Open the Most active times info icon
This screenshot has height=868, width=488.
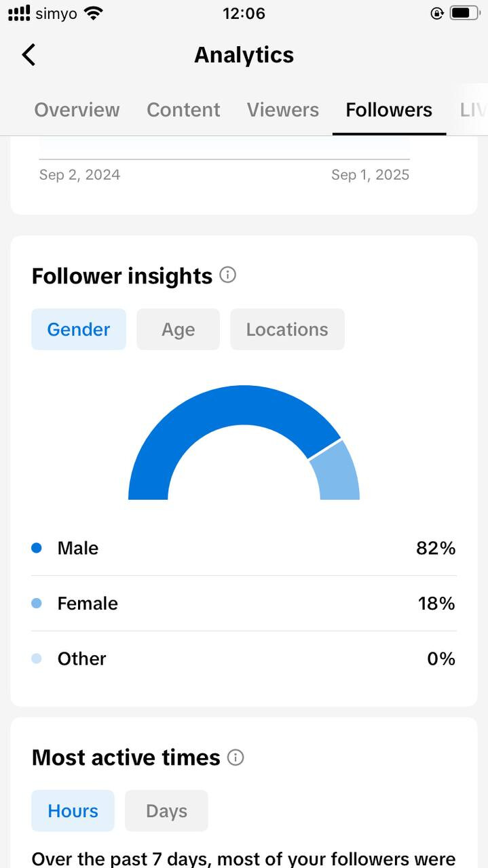coord(236,757)
